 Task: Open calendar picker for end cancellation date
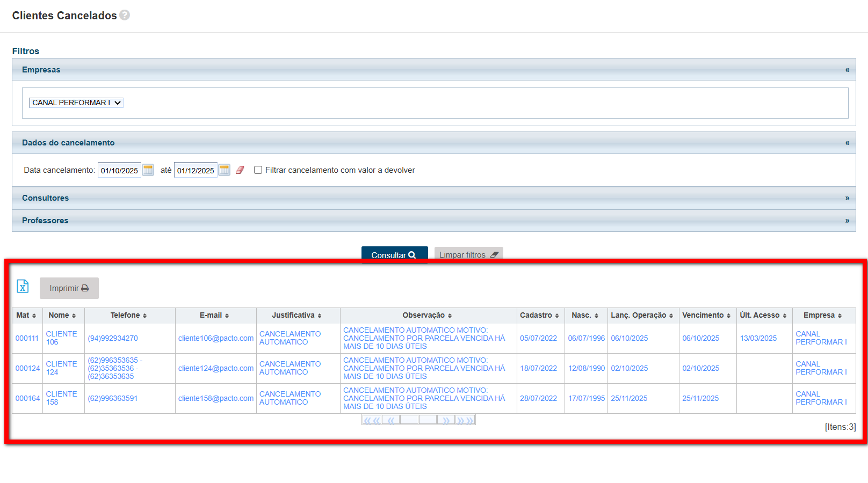click(225, 170)
